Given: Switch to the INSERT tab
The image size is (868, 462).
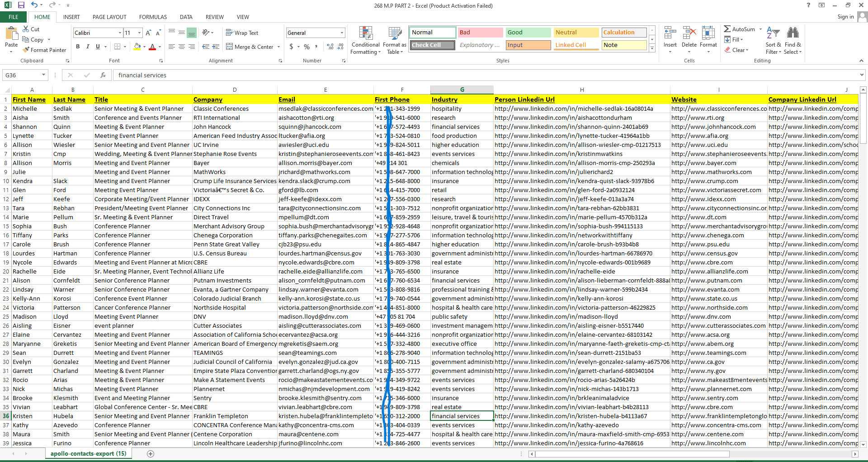Looking at the screenshot, I should pyautogui.click(x=71, y=17).
